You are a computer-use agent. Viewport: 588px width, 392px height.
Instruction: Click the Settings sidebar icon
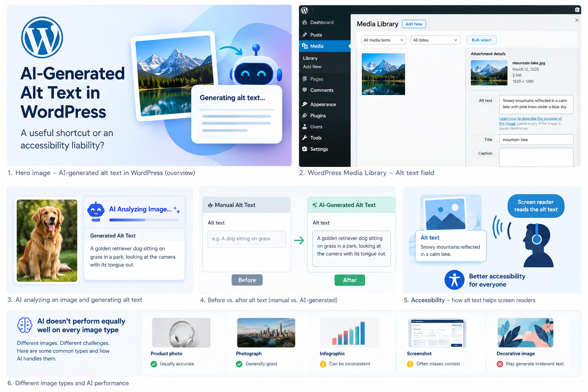[x=305, y=149]
